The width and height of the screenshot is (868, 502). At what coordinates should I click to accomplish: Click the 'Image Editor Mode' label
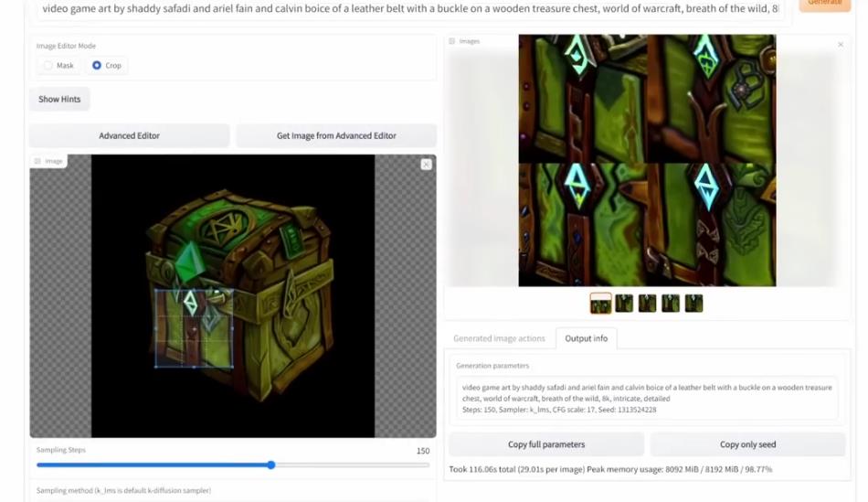pos(66,46)
